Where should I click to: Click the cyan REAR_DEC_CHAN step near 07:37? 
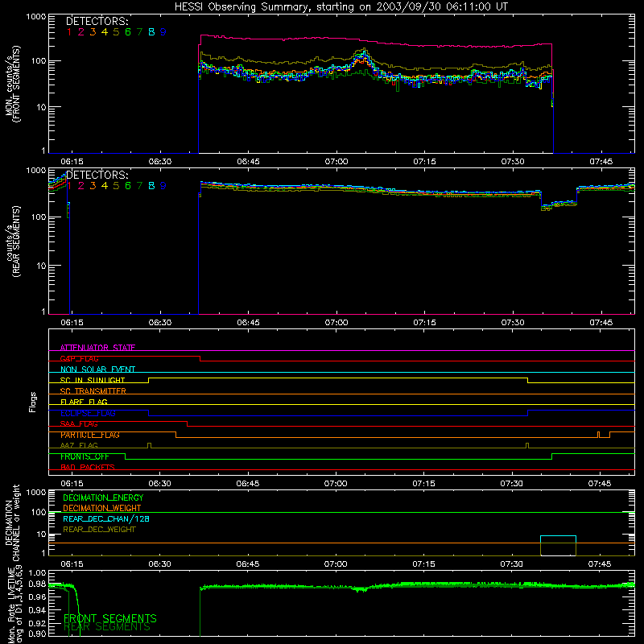pyautogui.click(x=558, y=536)
